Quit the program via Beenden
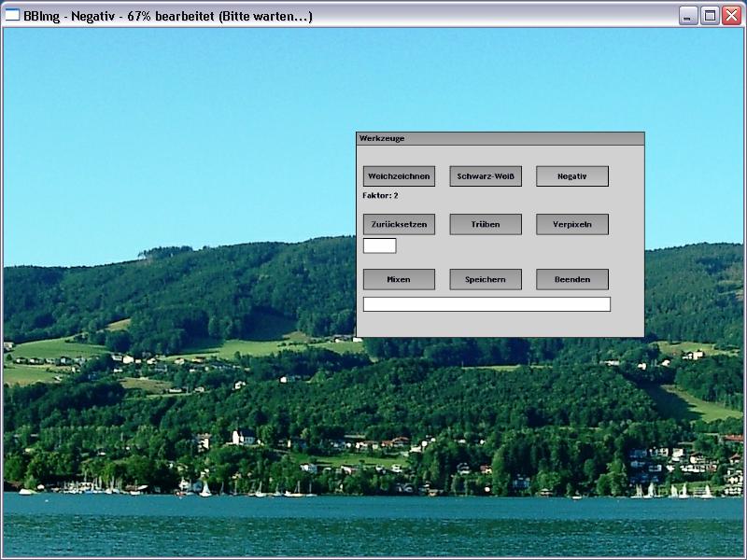The image size is (747, 560). click(571, 279)
